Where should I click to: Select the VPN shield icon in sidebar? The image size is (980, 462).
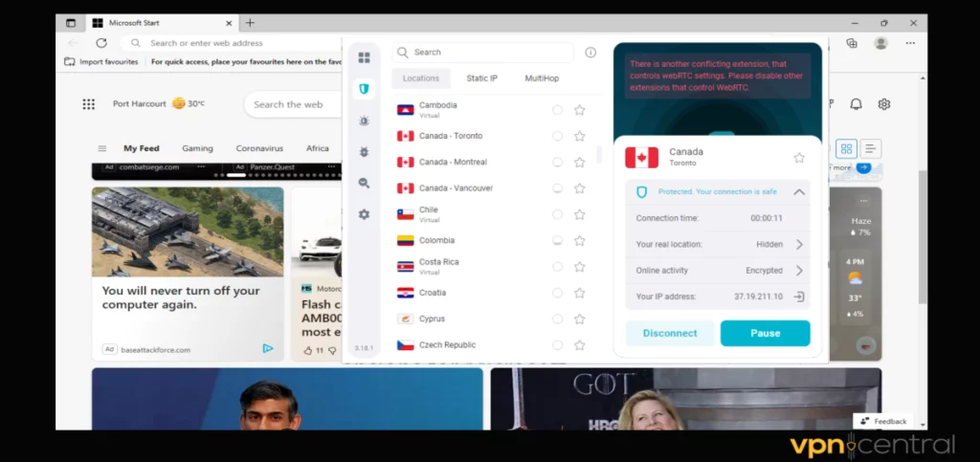coord(364,89)
